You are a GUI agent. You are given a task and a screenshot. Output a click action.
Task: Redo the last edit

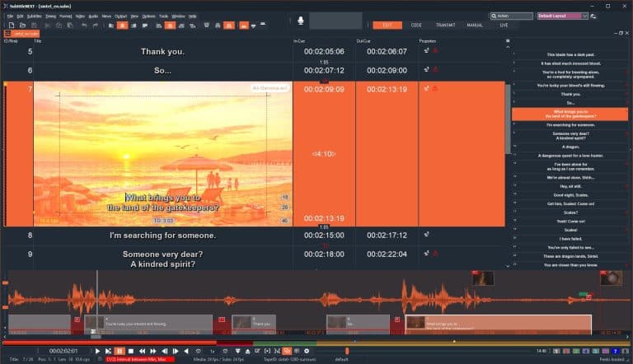pos(96,26)
